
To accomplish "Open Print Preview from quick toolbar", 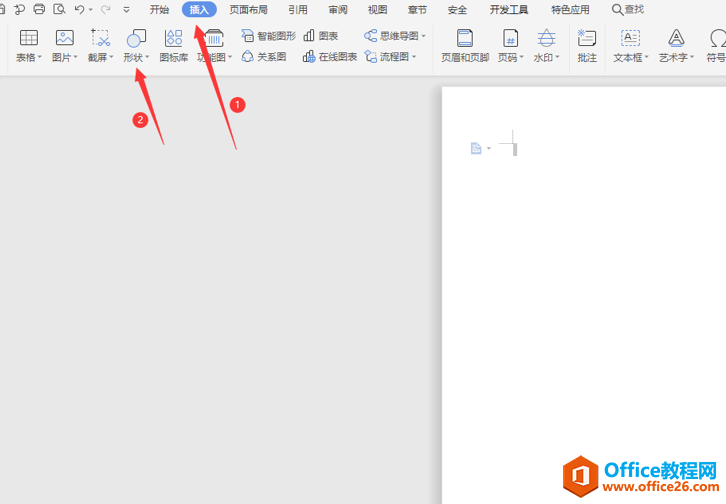I will coord(59,9).
